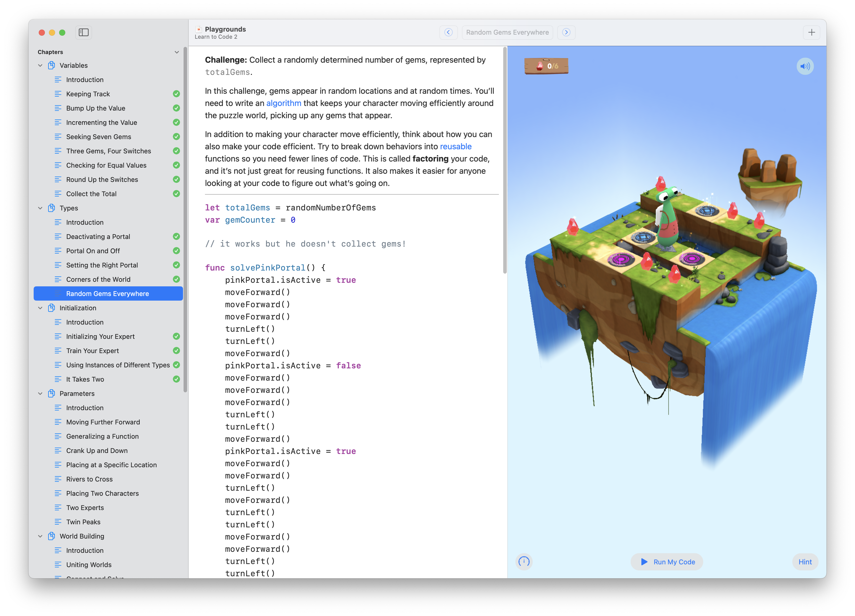The width and height of the screenshot is (855, 616).
Task: Click the Rivers to Cross lines icon
Action: (x=58, y=479)
